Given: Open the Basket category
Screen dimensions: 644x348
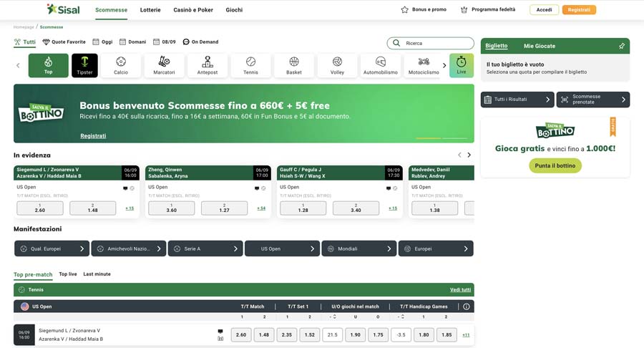Looking at the screenshot, I should pyautogui.click(x=294, y=65).
